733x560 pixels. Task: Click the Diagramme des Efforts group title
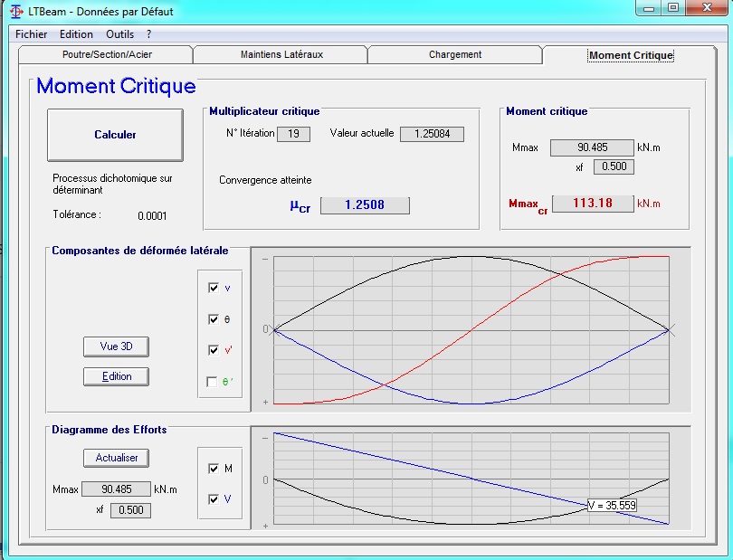click(109, 430)
